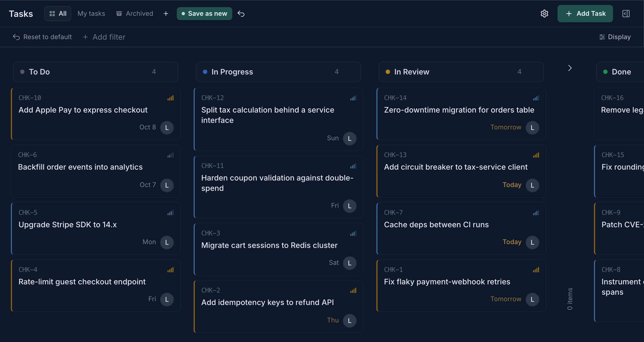644x342 pixels.
Task: Open card Split tax calculation behind a service interface
Action: tap(278, 119)
